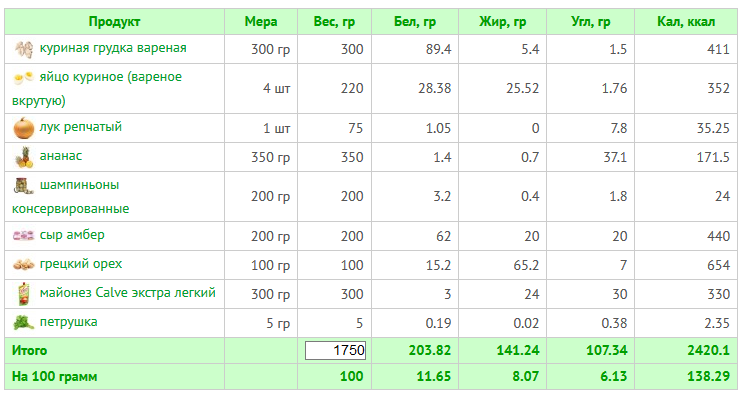Click the total carbs value 107.34
Screen dimensions: 744x393
pyautogui.click(x=606, y=351)
